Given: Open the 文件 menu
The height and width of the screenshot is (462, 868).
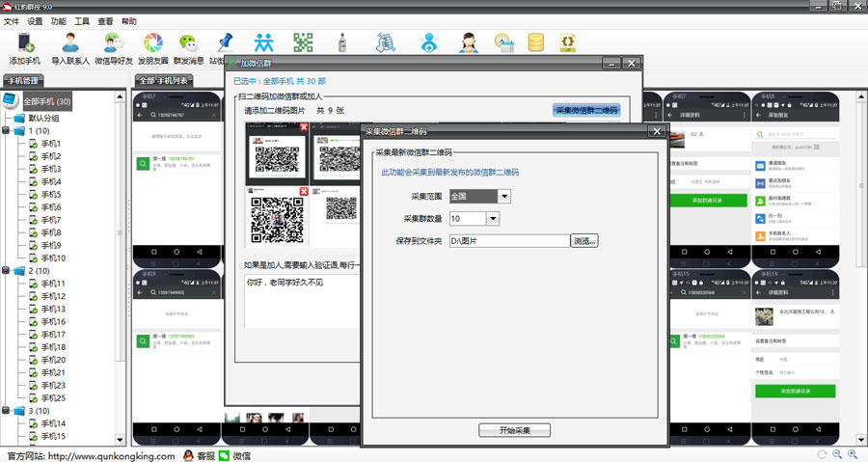Looking at the screenshot, I should click(x=11, y=21).
